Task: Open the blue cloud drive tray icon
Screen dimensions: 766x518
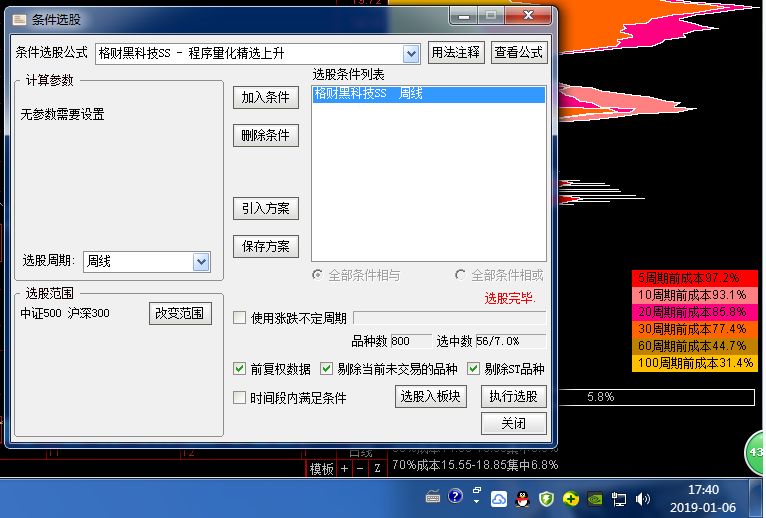Action: (x=498, y=499)
